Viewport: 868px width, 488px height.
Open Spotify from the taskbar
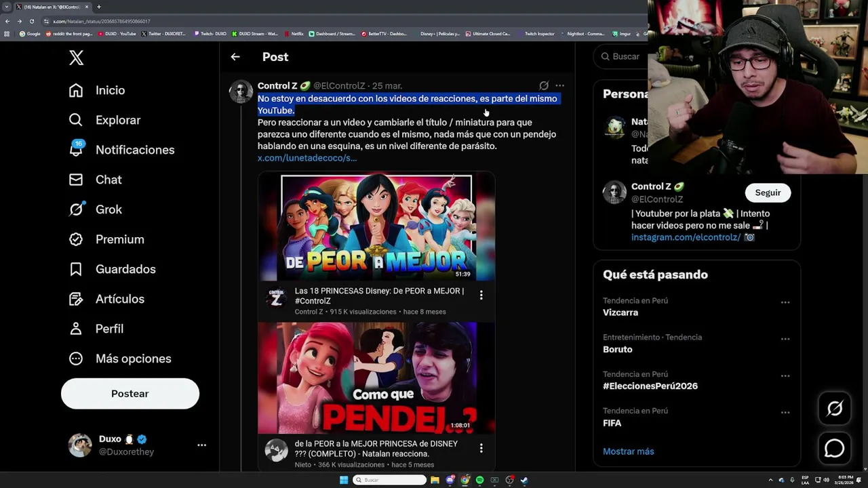(x=479, y=480)
